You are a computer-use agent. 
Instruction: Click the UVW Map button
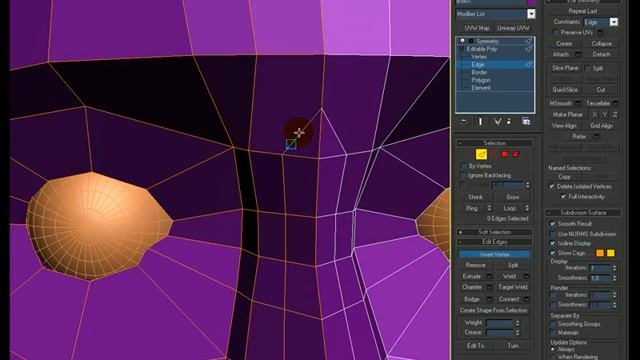coord(477,28)
